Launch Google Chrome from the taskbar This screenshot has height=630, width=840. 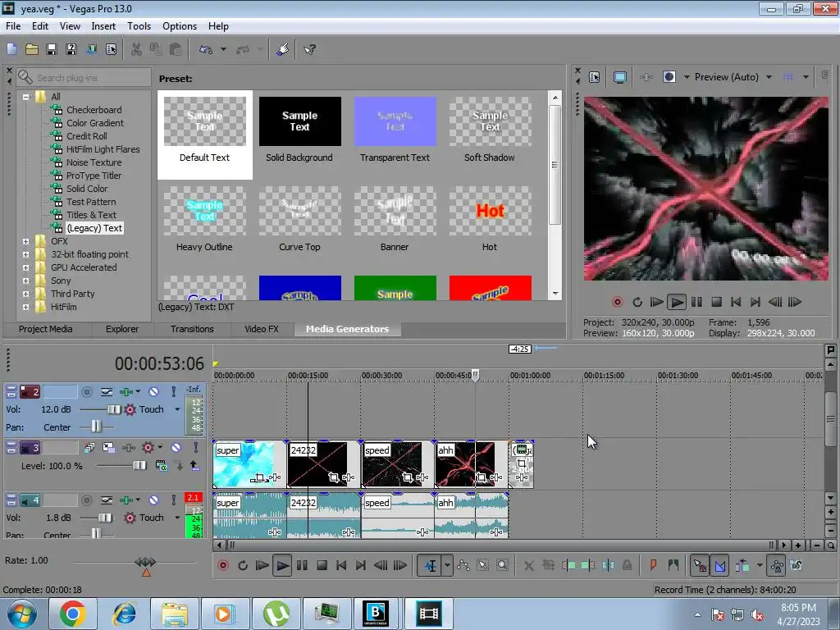(73, 614)
